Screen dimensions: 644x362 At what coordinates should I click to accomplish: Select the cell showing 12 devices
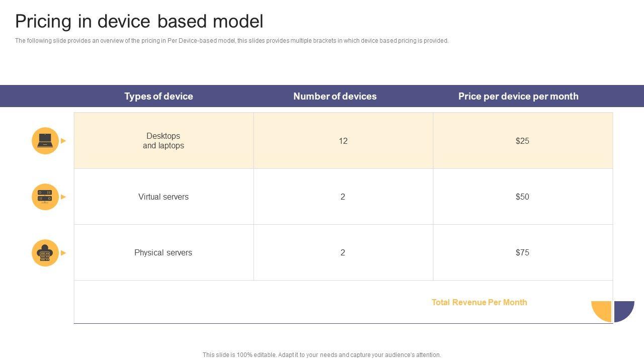343,141
